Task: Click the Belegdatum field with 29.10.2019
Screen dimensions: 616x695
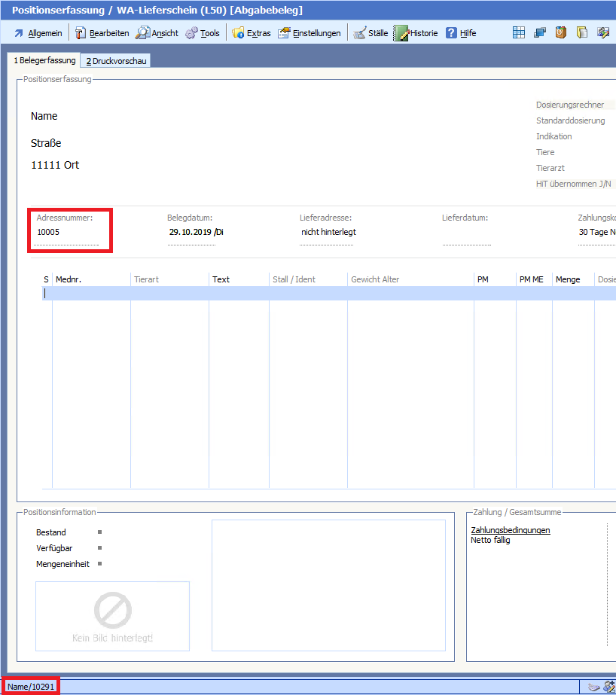Action: pos(196,232)
